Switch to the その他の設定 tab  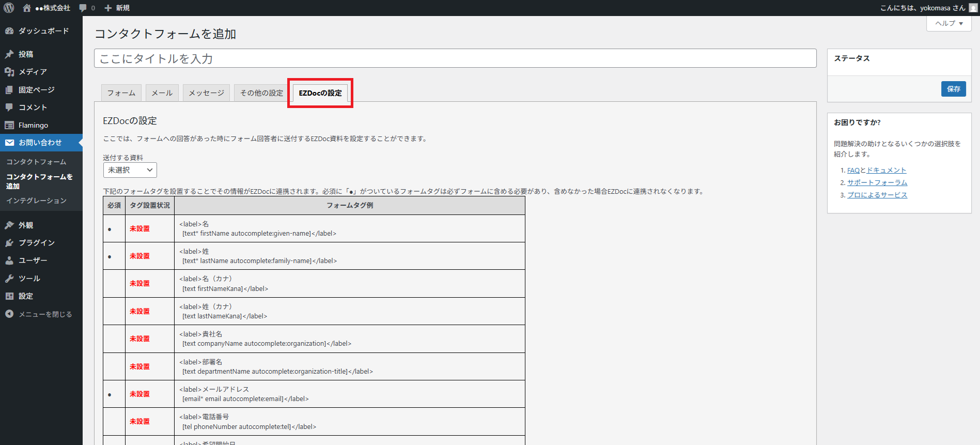(x=262, y=93)
